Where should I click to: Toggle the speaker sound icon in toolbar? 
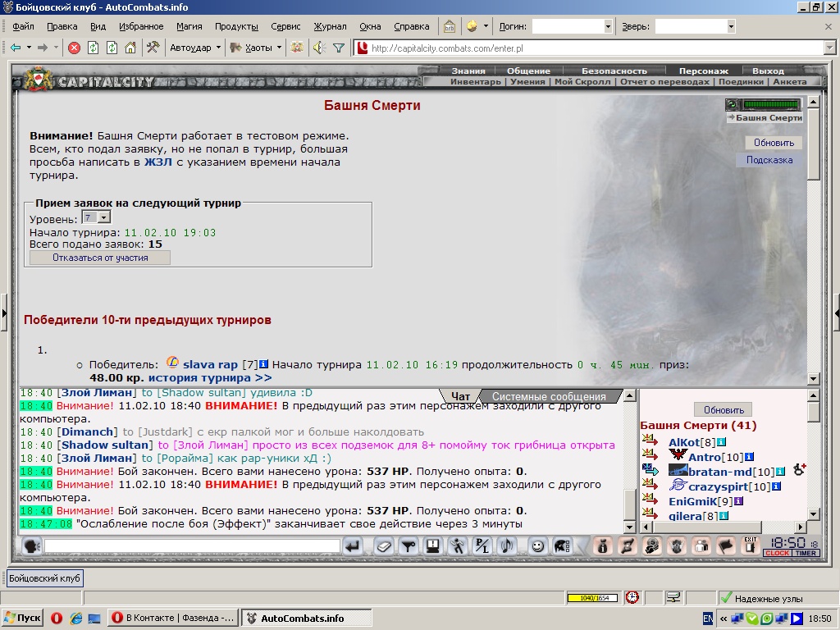(x=319, y=48)
